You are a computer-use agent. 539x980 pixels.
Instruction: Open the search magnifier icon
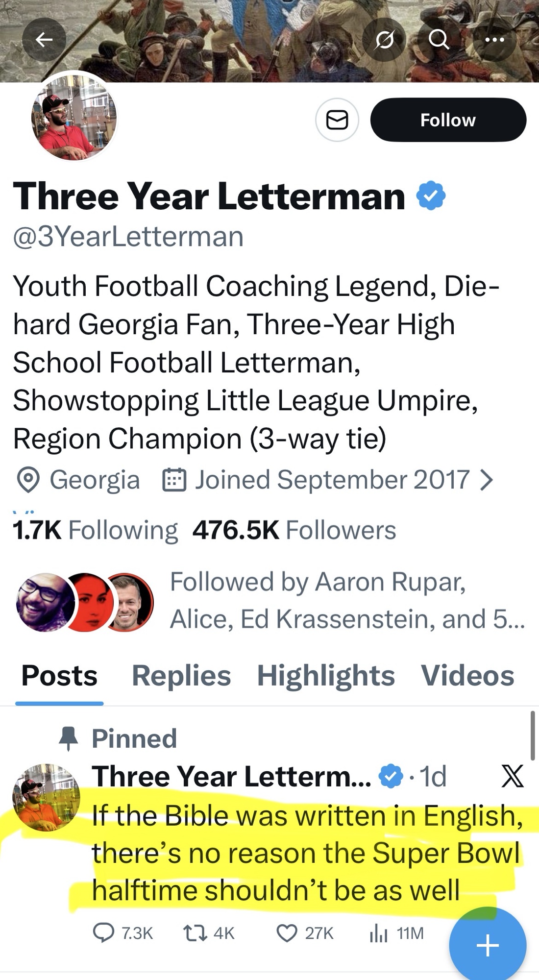pos(439,40)
